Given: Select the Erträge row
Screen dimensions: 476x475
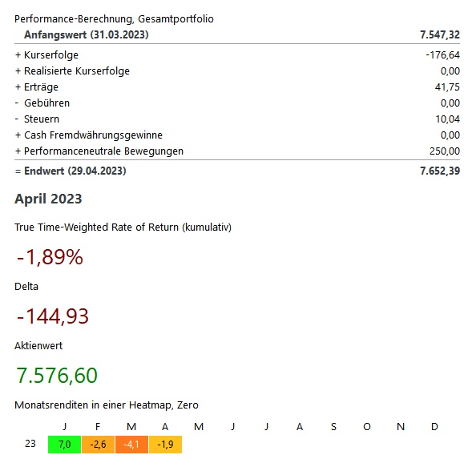Looking at the screenshot, I should (237, 87).
